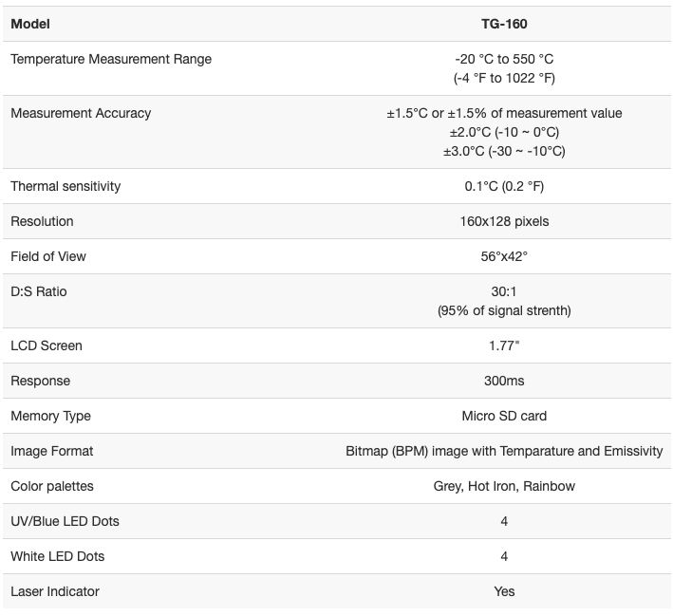Image resolution: width=673 pixels, height=616 pixels.
Task: Click the "Image Format" label
Action: 52,451
